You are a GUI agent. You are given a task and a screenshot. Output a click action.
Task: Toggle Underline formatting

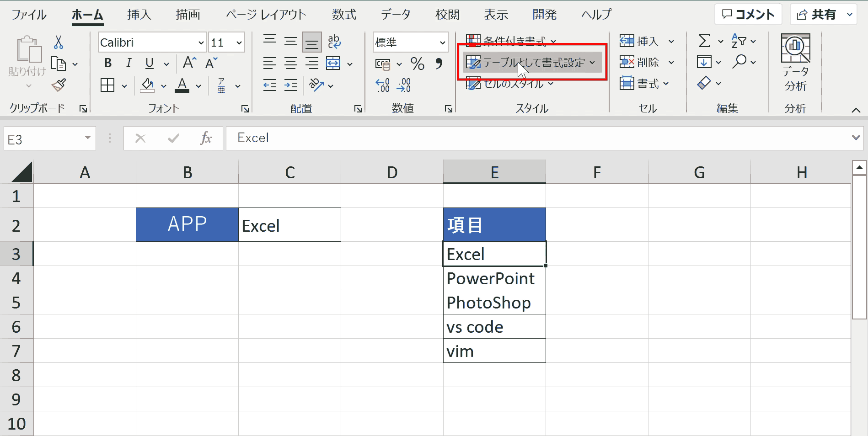coord(150,63)
